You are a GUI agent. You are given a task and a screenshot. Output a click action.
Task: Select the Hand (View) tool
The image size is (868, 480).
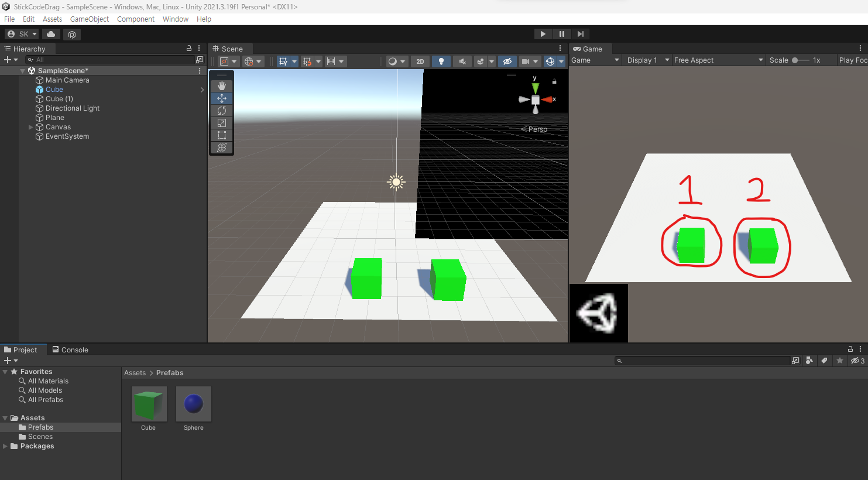tap(222, 85)
